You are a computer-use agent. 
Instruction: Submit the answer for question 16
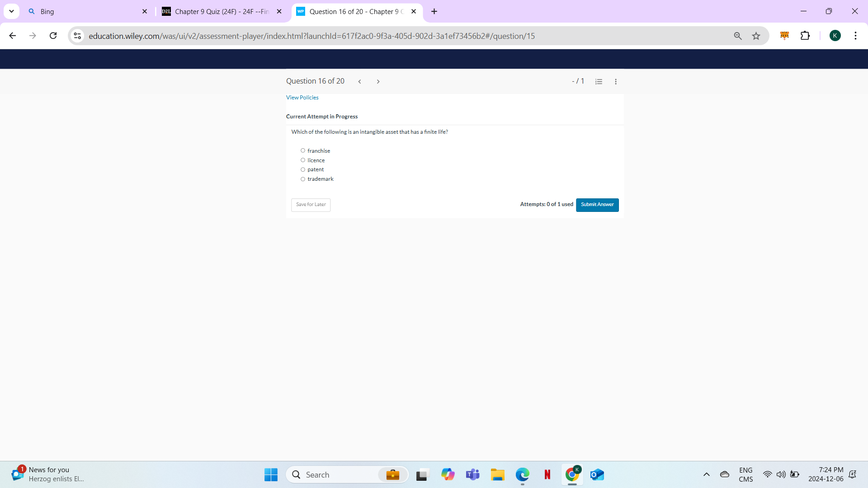[597, 205]
